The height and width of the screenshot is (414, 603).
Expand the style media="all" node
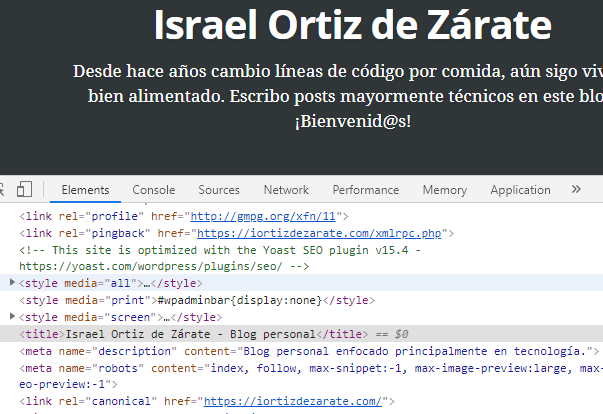click(13, 283)
